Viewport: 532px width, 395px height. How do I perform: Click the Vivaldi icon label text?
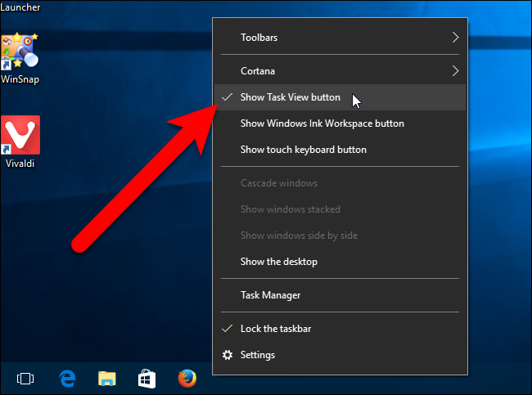(x=20, y=164)
